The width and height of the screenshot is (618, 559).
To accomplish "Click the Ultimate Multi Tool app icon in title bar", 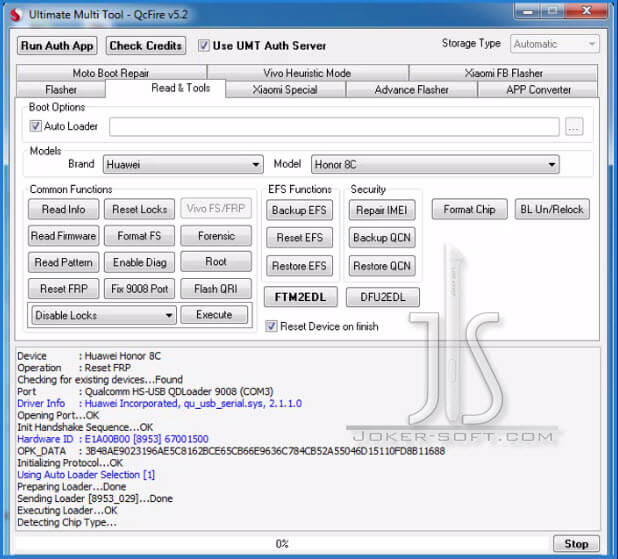I will (x=16, y=15).
